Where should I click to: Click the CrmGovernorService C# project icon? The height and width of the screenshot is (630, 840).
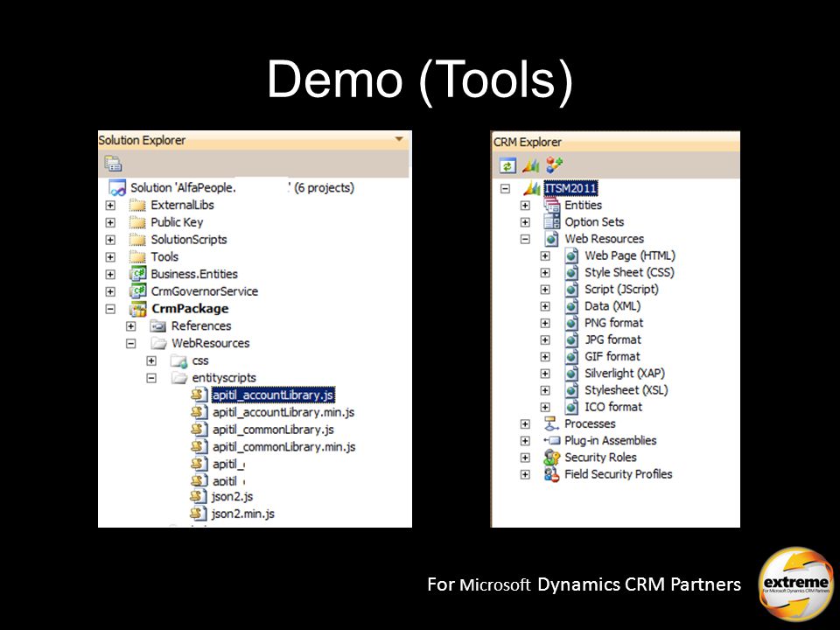coord(137,291)
